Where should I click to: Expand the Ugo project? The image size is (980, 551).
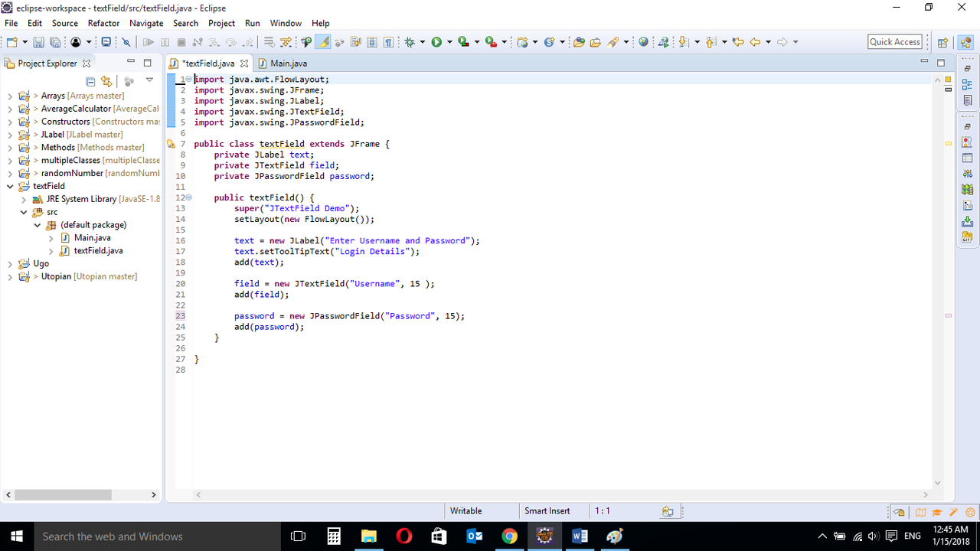pyautogui.click(x=9, y=262)
